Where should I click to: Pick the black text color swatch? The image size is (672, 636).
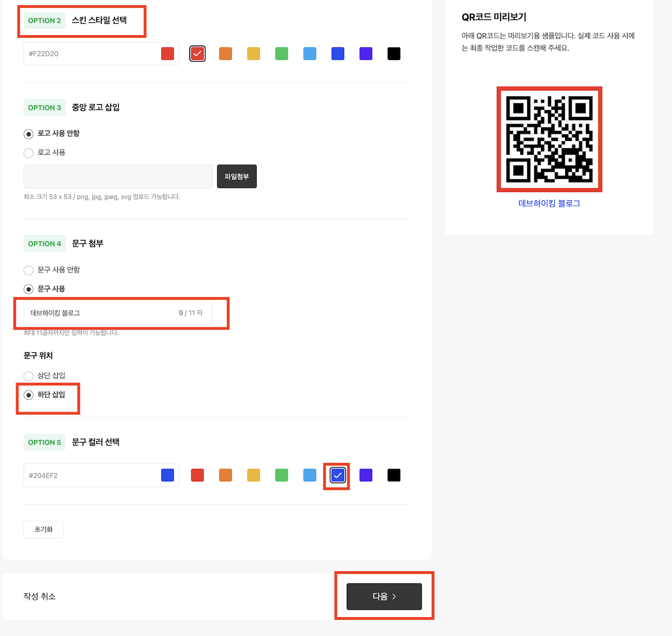click(x=394, y=475)
